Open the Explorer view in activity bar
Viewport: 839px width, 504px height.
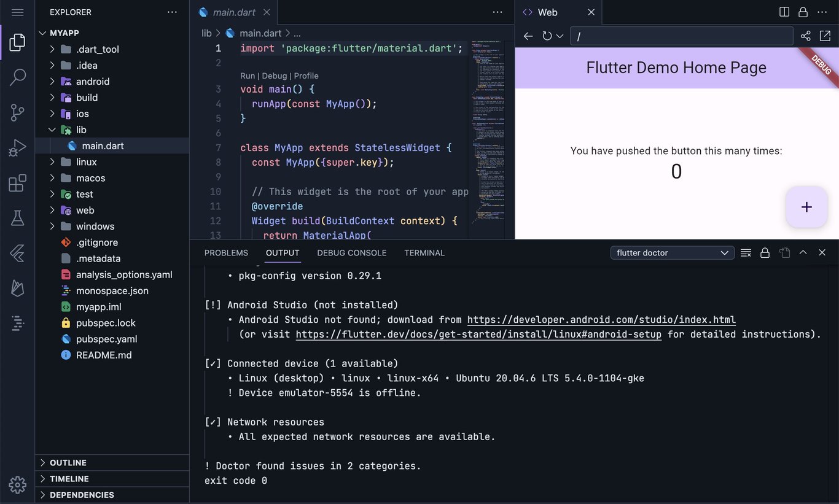[x=17, y=42]
